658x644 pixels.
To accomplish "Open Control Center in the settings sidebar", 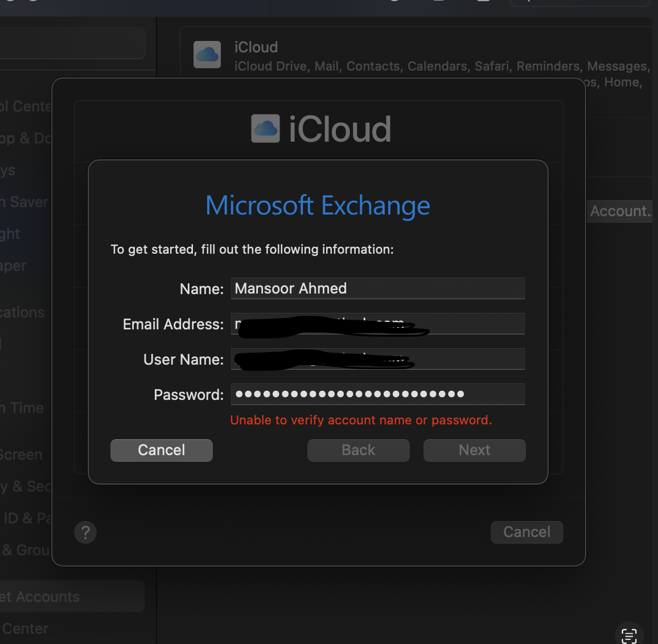I will [x=25, y=106].
